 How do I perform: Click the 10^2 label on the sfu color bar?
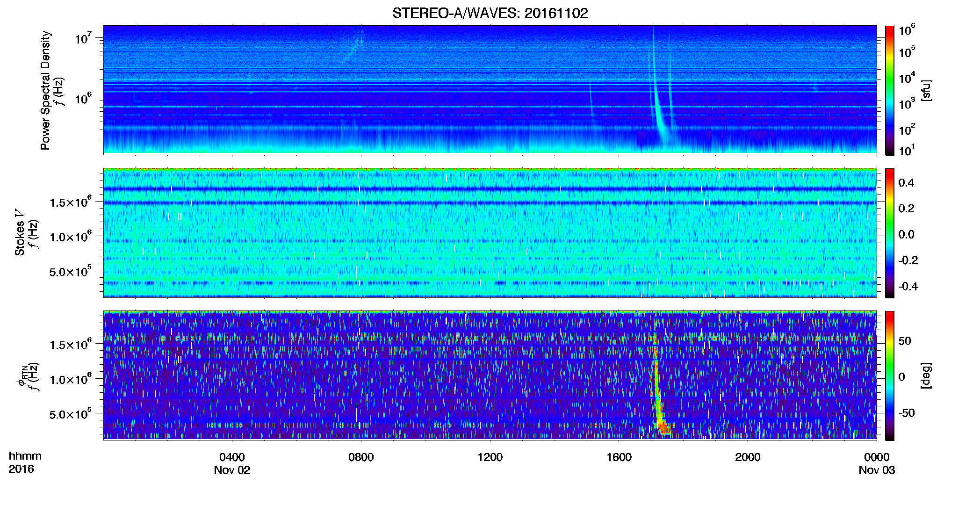coord(907,130)
